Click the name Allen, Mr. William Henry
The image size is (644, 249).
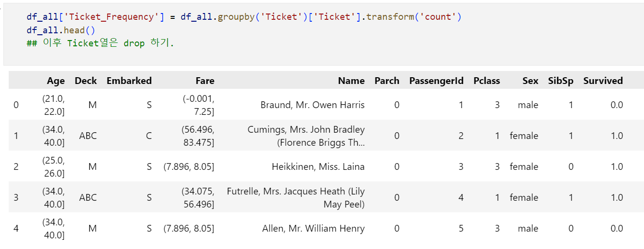pos(313,228)
